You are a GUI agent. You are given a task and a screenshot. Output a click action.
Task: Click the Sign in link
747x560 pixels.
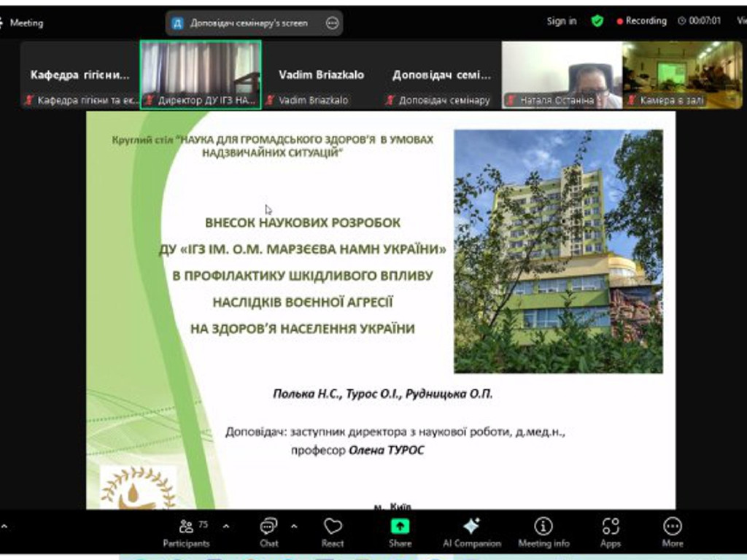click(561, 21)
